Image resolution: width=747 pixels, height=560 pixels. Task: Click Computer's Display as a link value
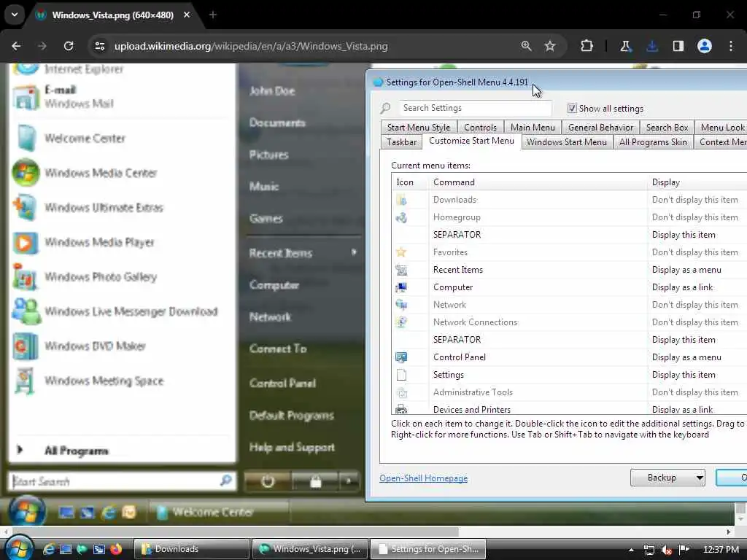click(x=682, y=287)
